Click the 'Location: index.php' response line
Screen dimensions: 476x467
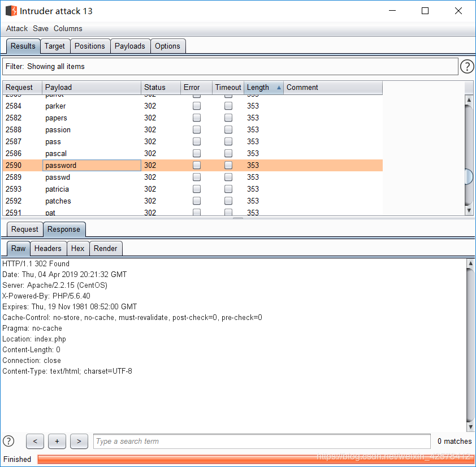pos(34,339)
